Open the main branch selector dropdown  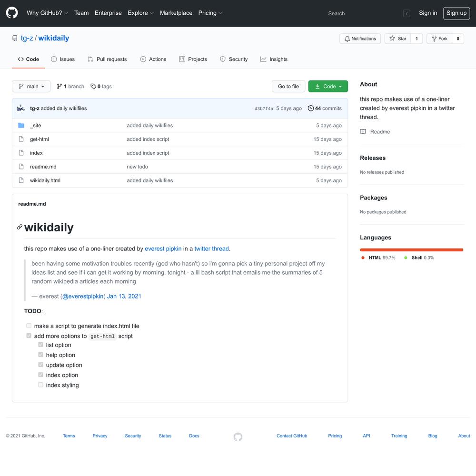31,87
